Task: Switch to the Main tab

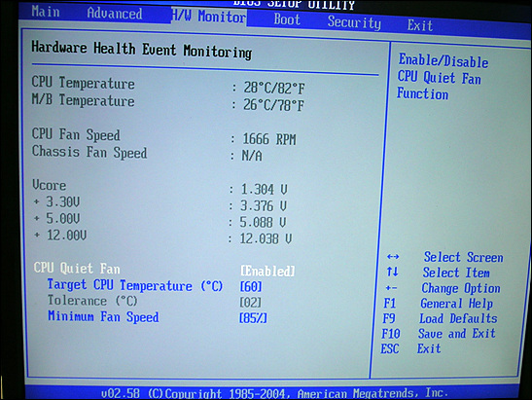Action: point(46,12)
